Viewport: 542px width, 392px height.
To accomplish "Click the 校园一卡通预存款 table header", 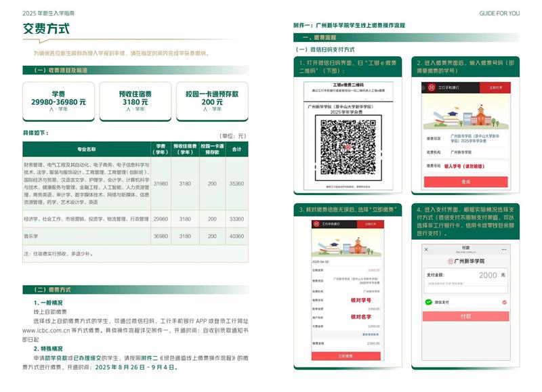I will (212, 149).
